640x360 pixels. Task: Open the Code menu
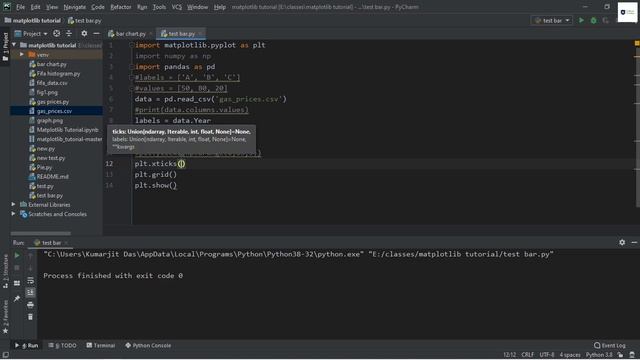click(x=98, y=7)
